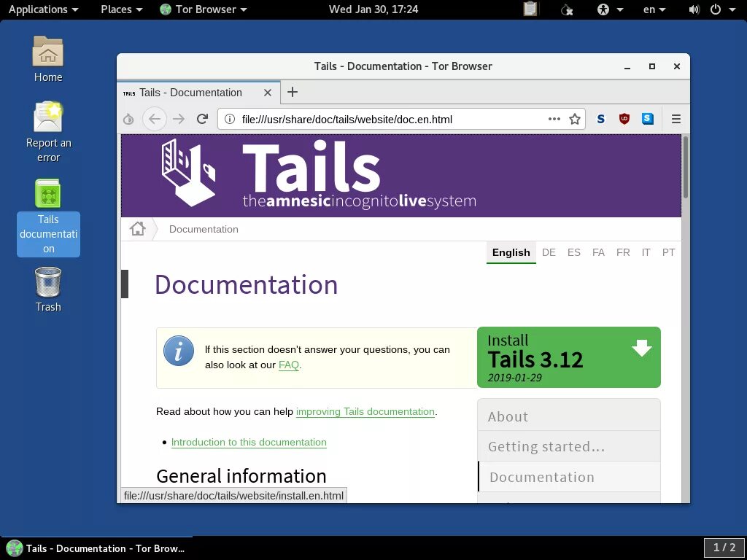Open the uBlock Origin shield icon
The width and height of the screenshot is (747, 560).
[624, 119]
